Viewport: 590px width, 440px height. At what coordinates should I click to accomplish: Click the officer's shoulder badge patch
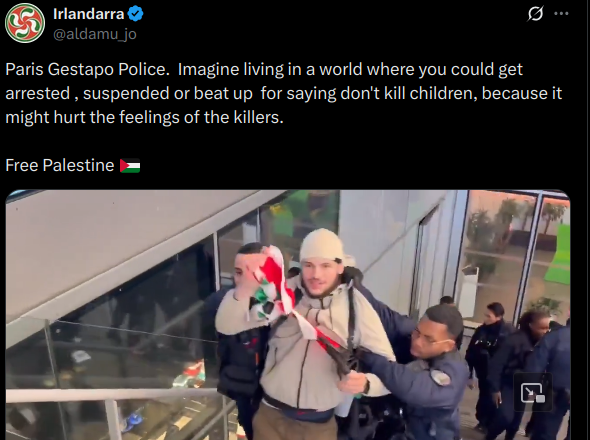pos(441,377)
